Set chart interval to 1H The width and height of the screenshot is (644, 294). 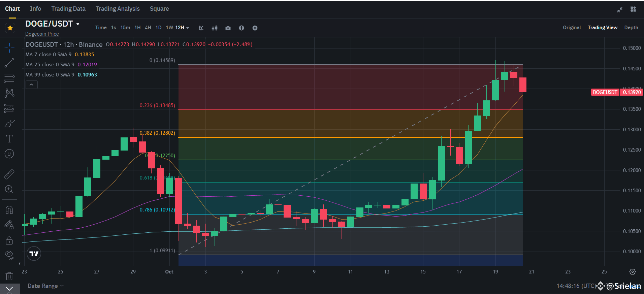point(137,28)
